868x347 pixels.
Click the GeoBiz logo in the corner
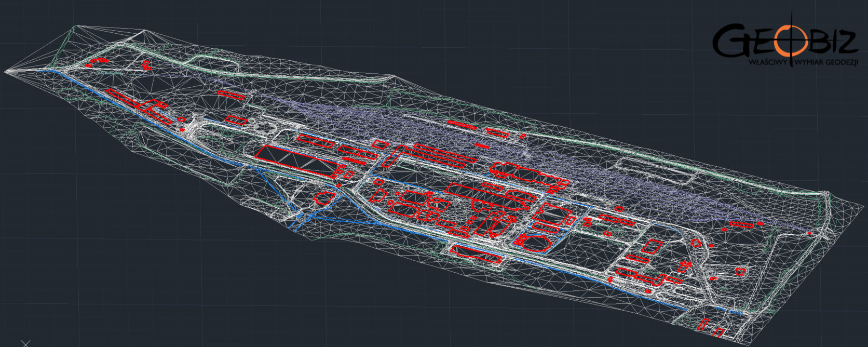tap(784, 42)
